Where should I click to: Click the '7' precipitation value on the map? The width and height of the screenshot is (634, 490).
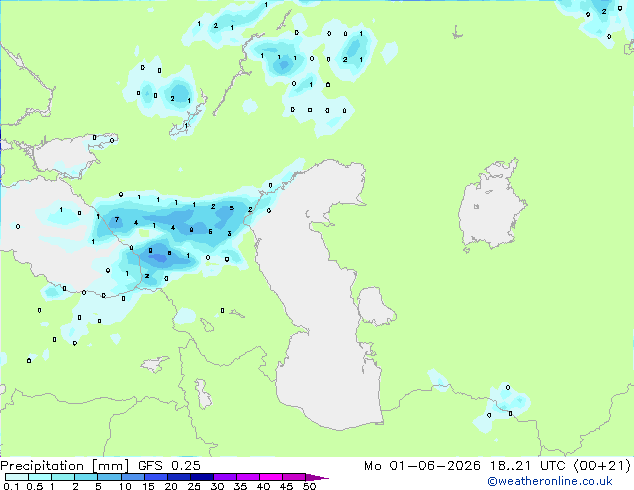pyautogui.click(x=117, y=220)
